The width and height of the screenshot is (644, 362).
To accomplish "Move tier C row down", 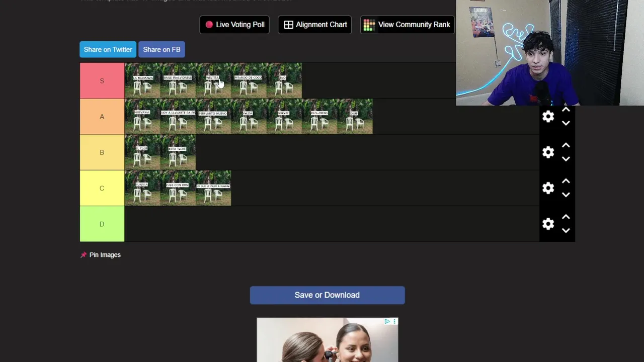I will (x=566, y=195).
